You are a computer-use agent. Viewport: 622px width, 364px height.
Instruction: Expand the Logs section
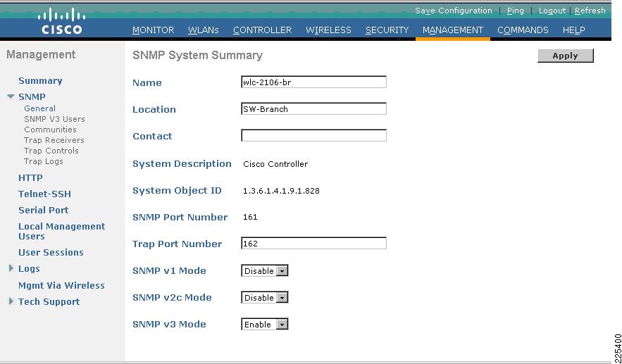click(x=11, y=268)
